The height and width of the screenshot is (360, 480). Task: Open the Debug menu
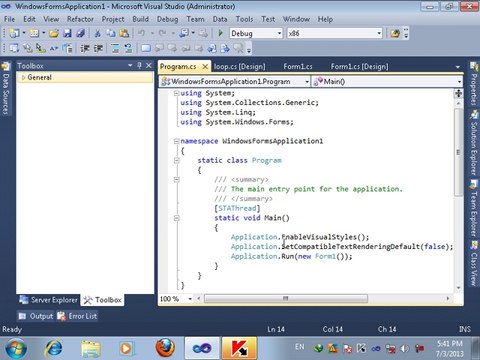point(168,19)
